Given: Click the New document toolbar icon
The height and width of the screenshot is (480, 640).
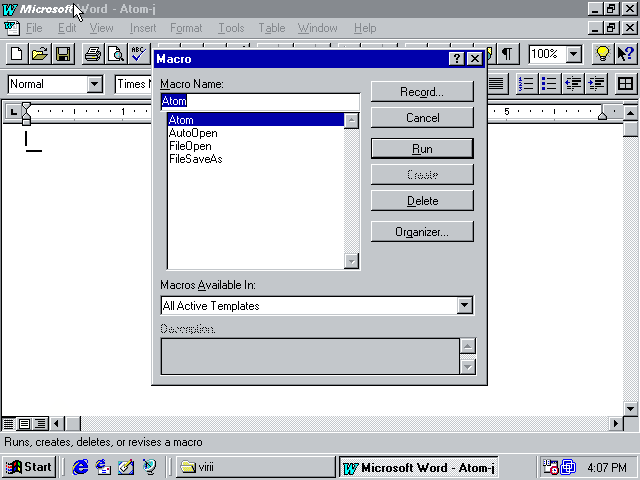Looking at the screenshot, I should pyautogui.click(x=17, y=54).
